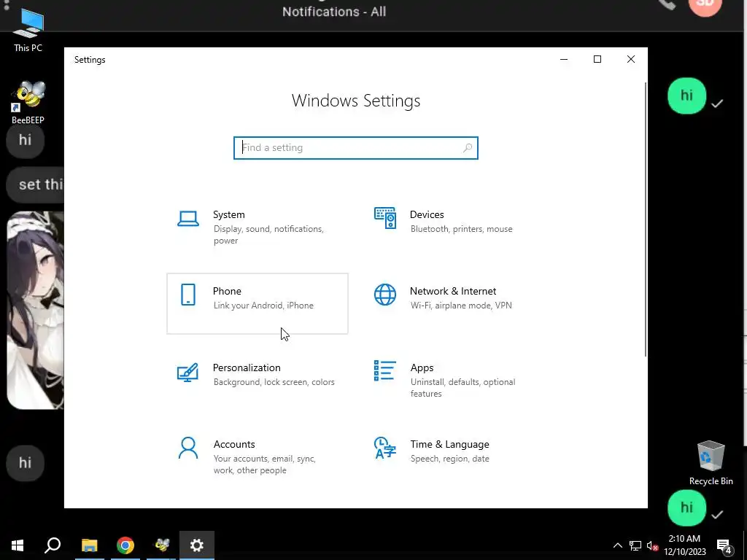Click the Time & Language icon

385,448
